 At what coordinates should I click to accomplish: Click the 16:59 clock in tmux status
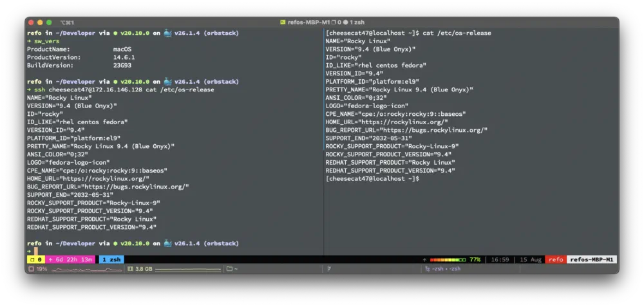point(500,259)
